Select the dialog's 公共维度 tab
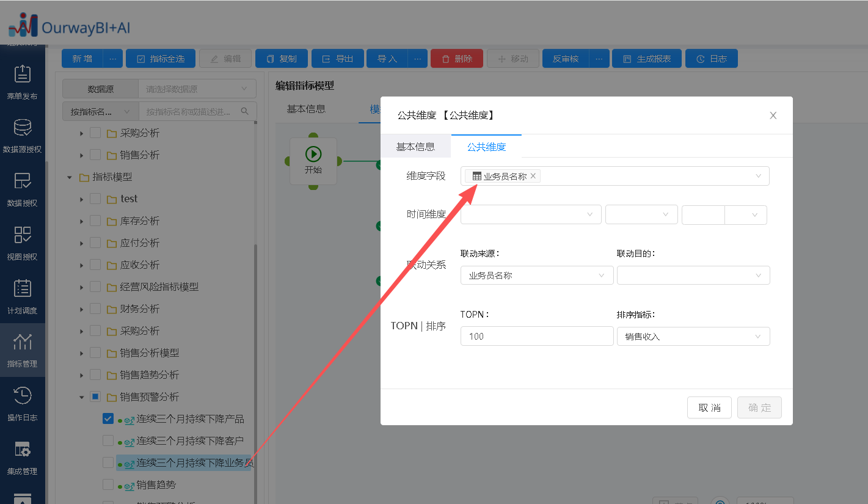Viewport: 868px width, 504px height. click(x=486, y=147)
